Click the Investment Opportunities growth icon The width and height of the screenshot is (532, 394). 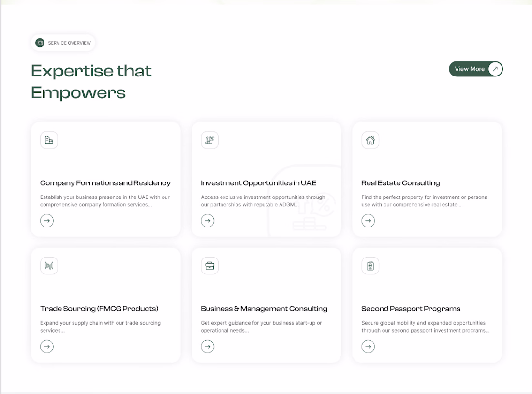click(209, 140)
